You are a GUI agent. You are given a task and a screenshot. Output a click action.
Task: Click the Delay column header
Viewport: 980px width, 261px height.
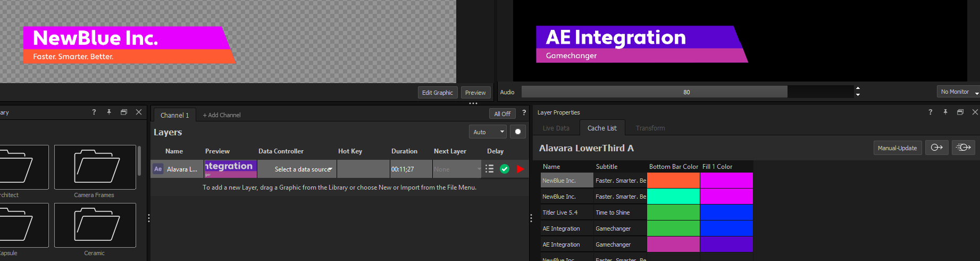tap(495, 151)
